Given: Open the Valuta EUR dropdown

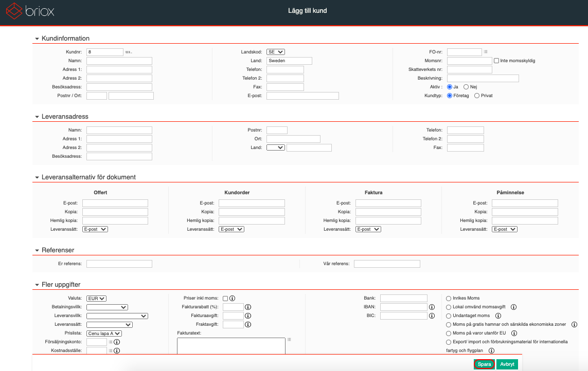Looking at the screenshot, I should pos(96,299).
